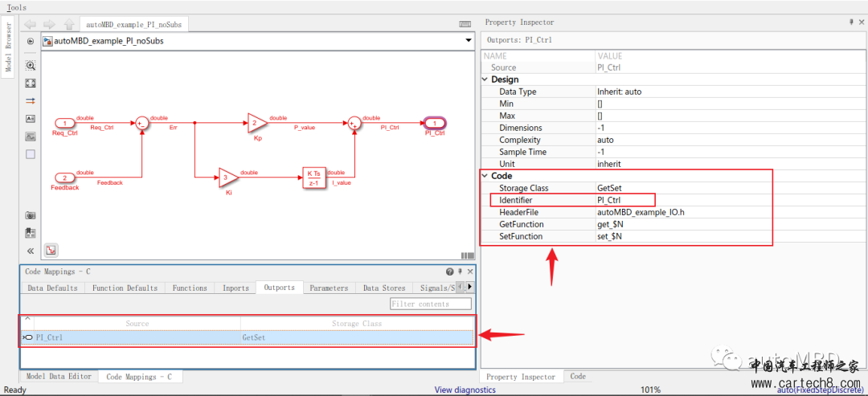Collapse the Design section in Property Inspector
868x396 pixels.
[485, 80]
